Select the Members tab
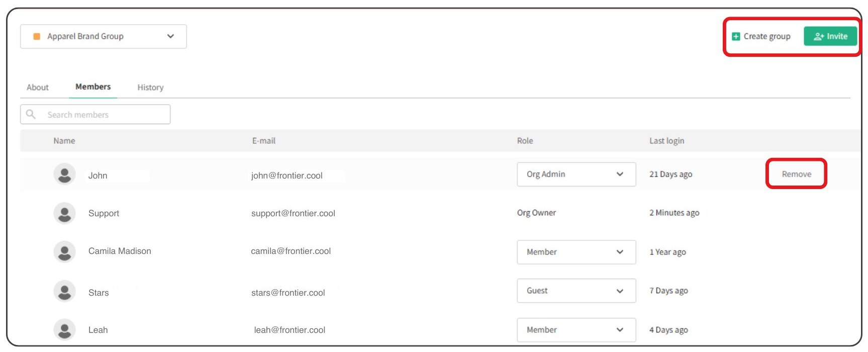This screenshot has width=868, height=352. 93,86
